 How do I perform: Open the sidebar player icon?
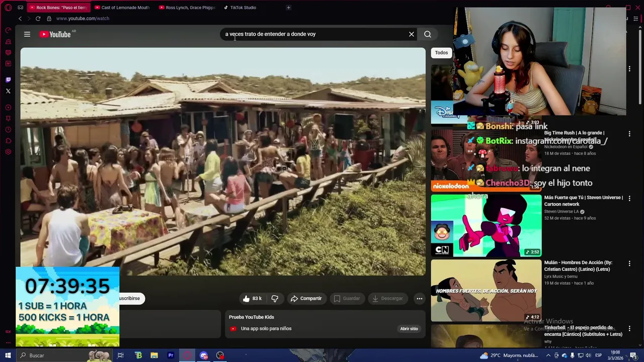[8, 108]
